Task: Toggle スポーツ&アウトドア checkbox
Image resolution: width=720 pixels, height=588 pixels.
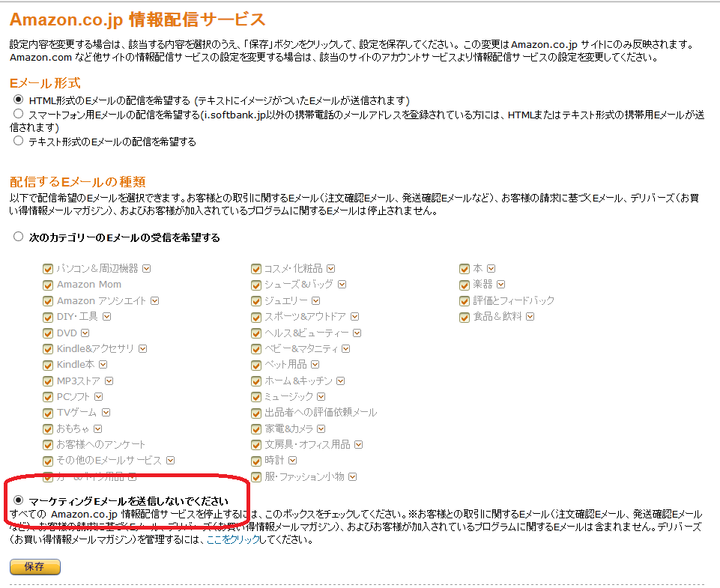Action: tap(256, 317)
